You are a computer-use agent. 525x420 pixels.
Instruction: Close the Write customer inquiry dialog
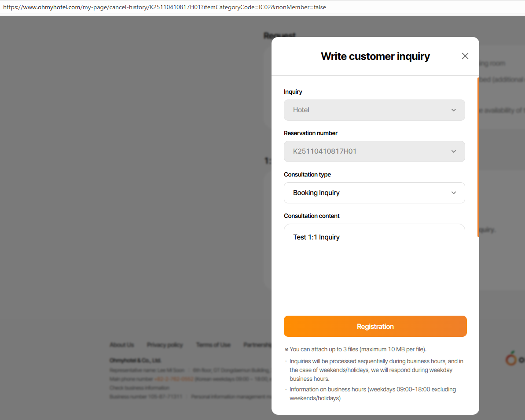(465, 56)
